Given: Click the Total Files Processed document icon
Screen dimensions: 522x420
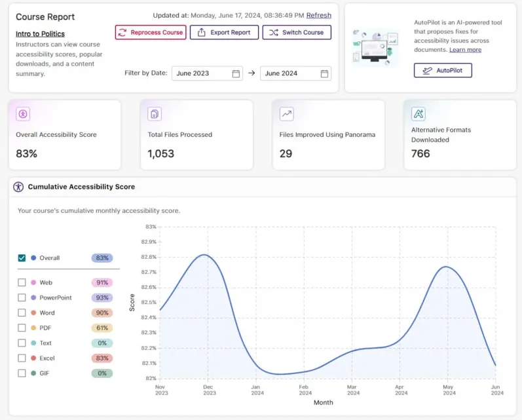Looking at the screenshot, I should pos(155,114).
